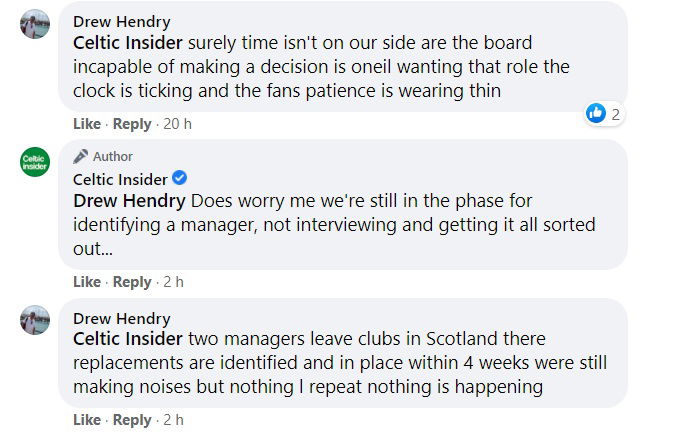
Task: Click the blue verified checkmark badge
Action: (x=180, y=178)
